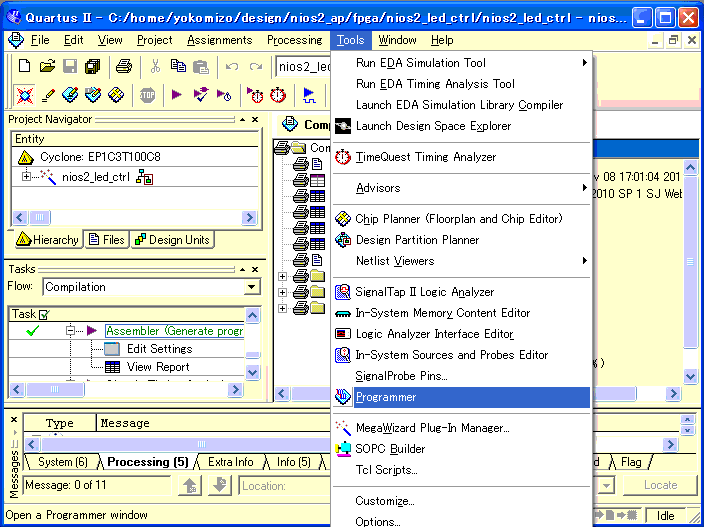The width and height of the screenshot is (704, 527).
Task: Click the New file icon in toolbar
Action: coord(24,66)
